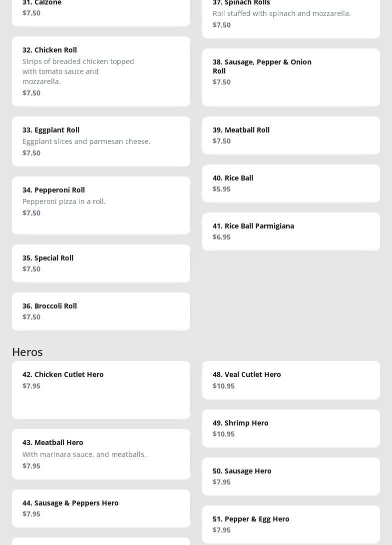Click the $10.95 price under Shrimp Hero

click(x=224, y=434)
